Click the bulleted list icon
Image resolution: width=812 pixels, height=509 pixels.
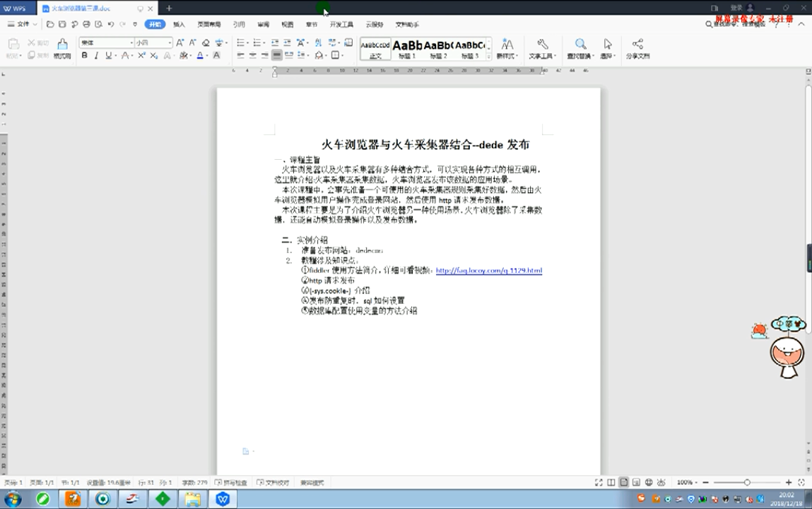[x=241, y=42]
